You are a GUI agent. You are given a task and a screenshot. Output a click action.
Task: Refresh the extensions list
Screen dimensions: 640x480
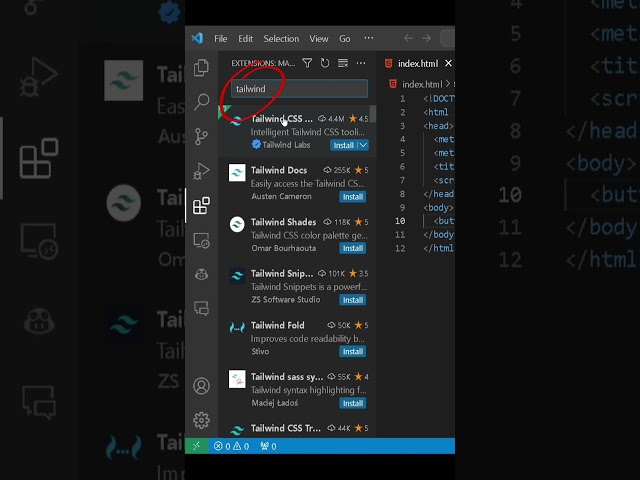[325, 63]
